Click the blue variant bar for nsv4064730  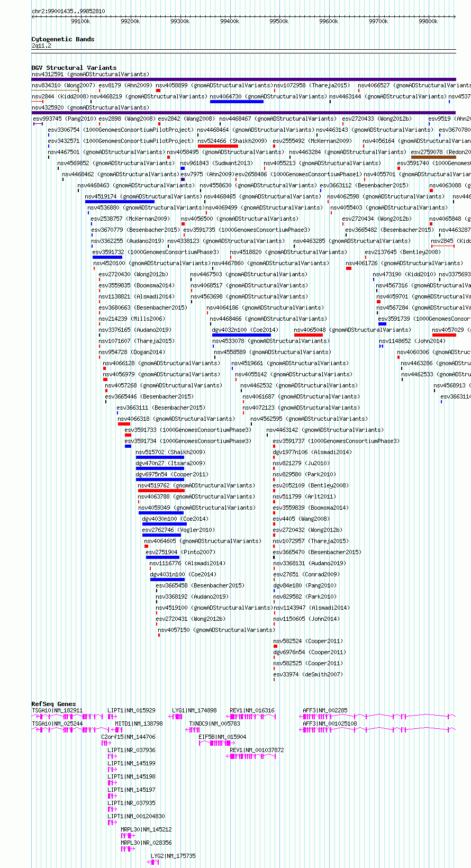point(237,101)
